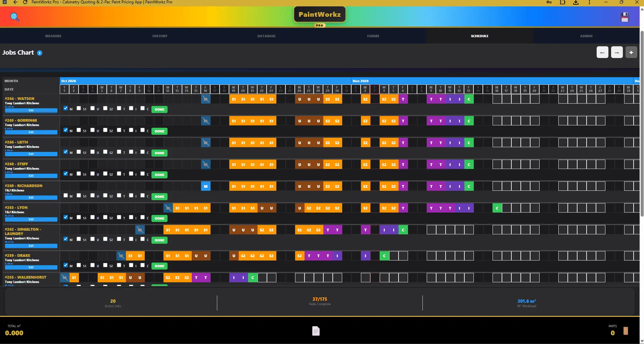
Task: Click crossed-out measure icon in Watson row
Action: click(206, 99)
